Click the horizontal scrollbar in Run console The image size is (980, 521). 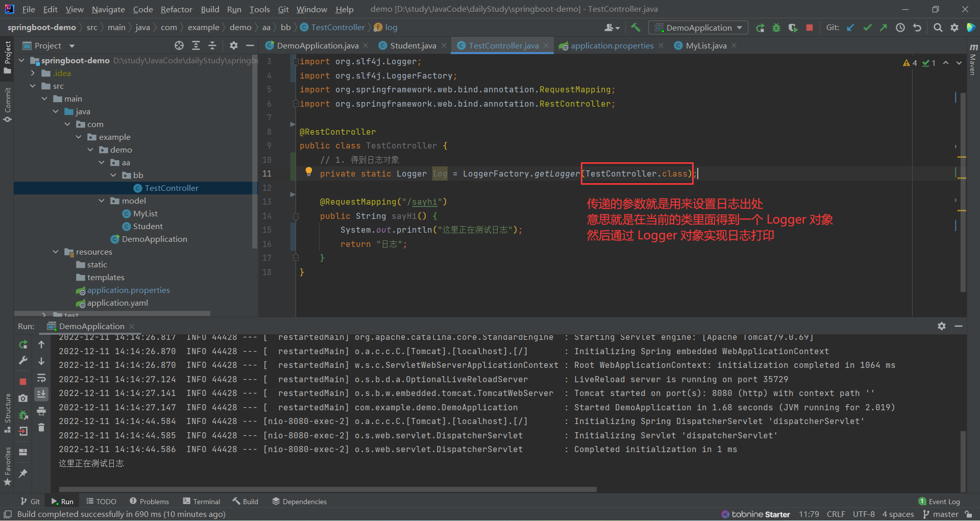[327, 489]
